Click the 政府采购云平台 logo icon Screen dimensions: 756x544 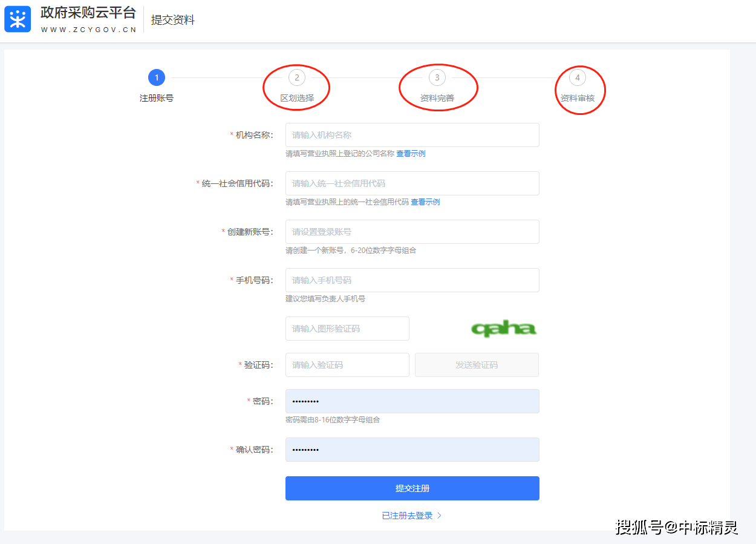(x=18, y=19)
